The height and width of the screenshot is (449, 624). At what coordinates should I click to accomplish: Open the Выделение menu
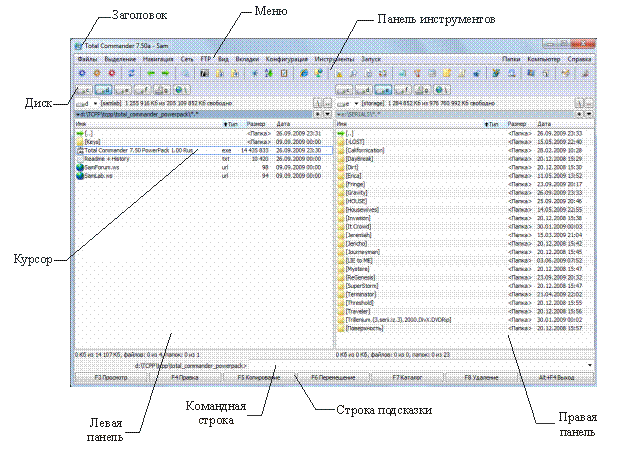point(120,59)
